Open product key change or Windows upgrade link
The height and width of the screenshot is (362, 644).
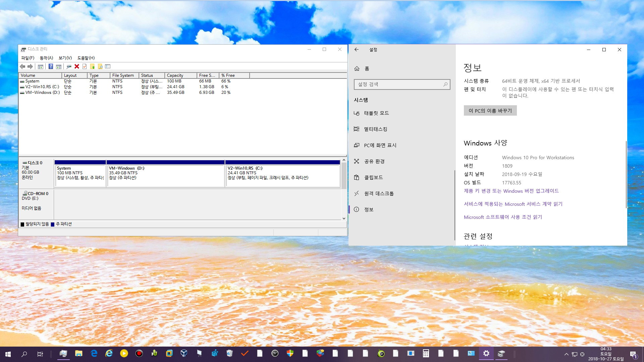point(511,191)
